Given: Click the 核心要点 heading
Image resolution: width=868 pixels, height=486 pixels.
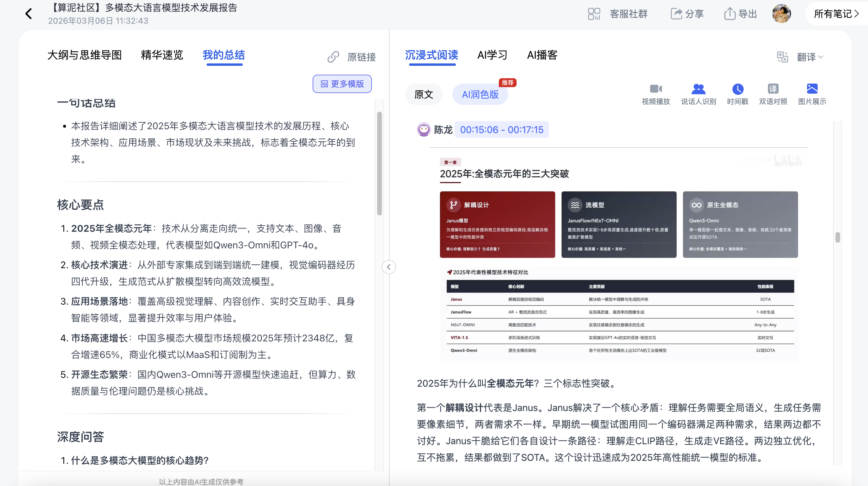Looking at the screenshot, I should coord(81,205).
